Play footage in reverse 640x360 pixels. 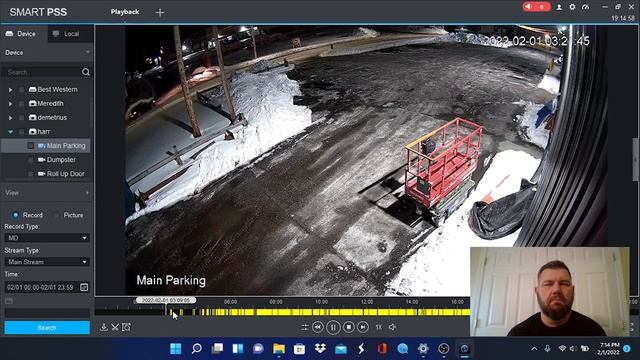(x=318, y=327)
